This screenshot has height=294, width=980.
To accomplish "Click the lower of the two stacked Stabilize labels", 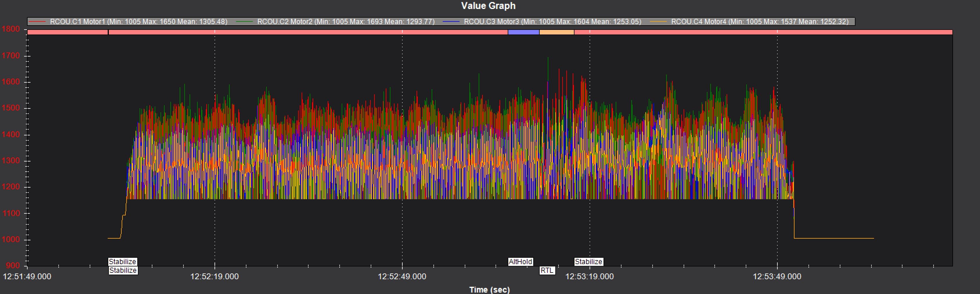I will pos(123,271).
